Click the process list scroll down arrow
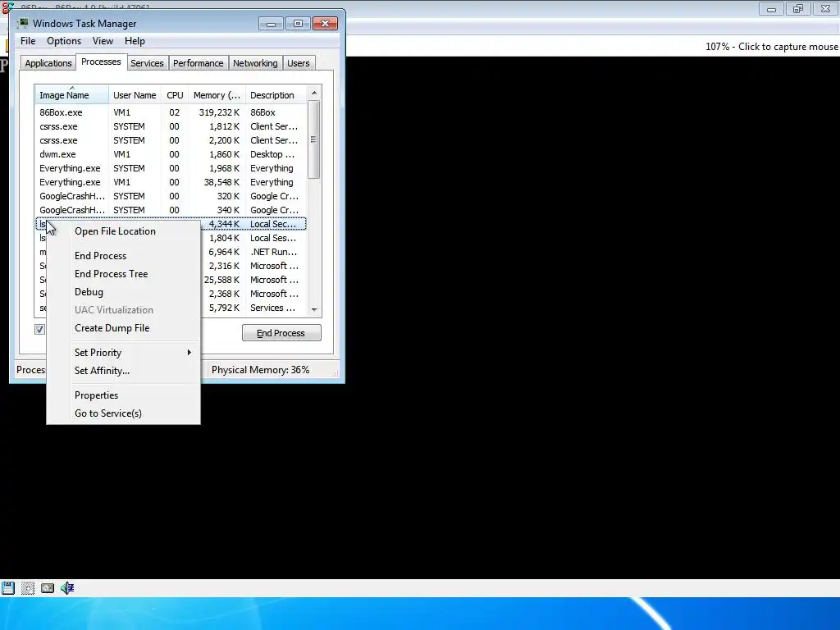Image resolution: width=840 pixels, height=630 pixels. (x=314, y=309)
